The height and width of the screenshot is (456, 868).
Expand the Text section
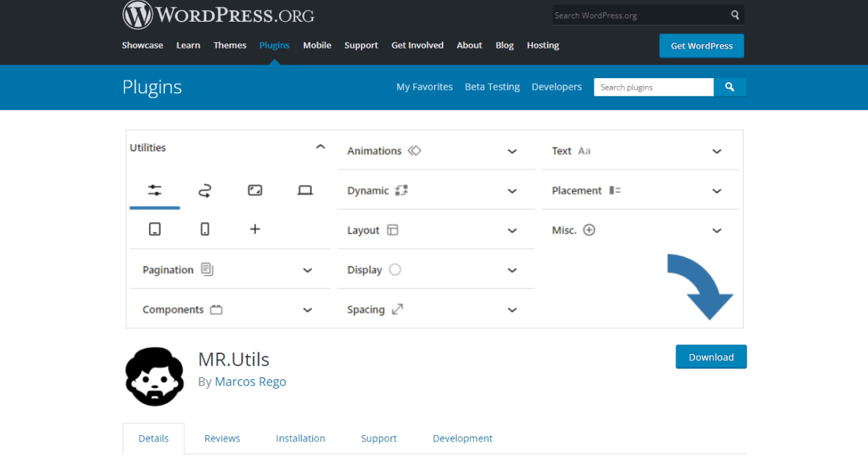tap(717, 151)
